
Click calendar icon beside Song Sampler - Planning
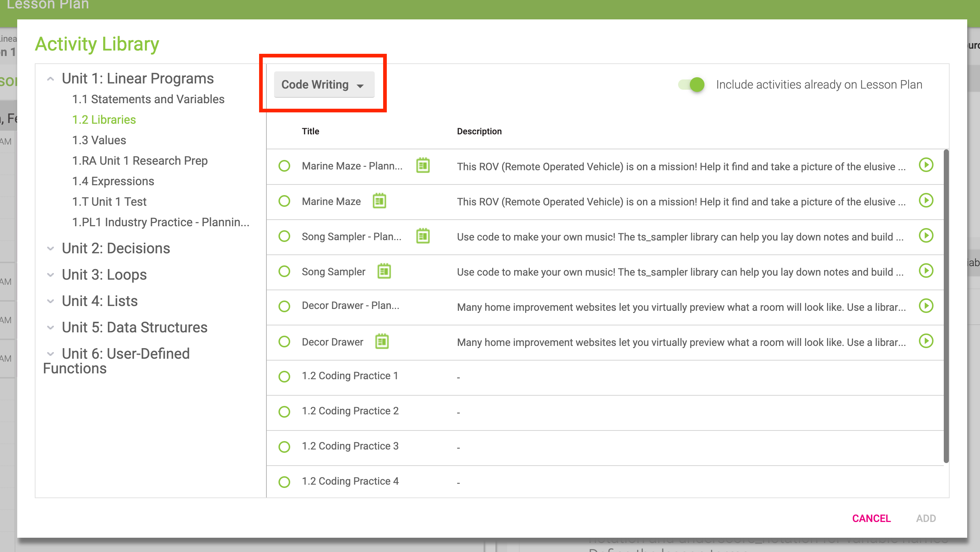[423, 236]
